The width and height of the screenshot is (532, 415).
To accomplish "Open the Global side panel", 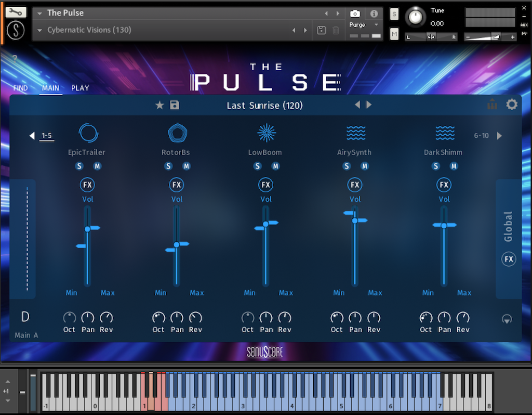I will [x=508, y=227].
